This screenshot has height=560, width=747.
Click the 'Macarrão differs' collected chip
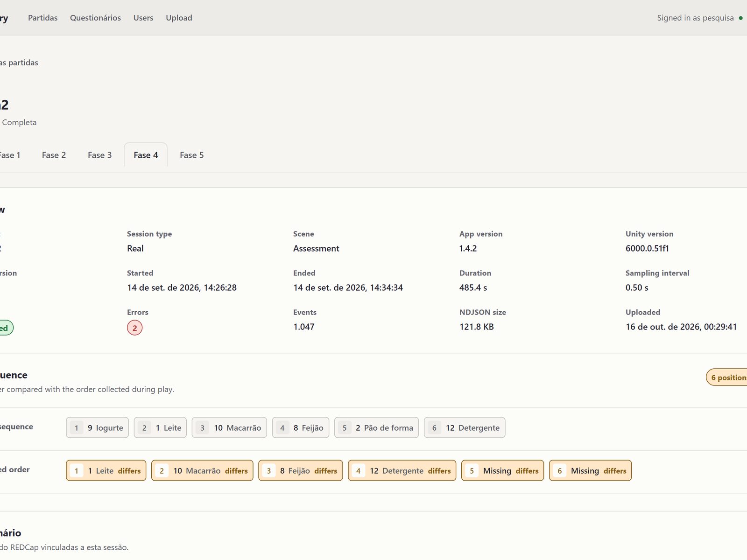click(202, 470)
